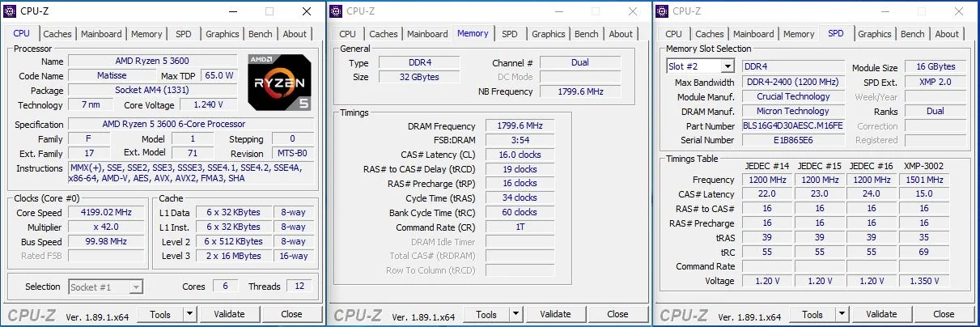
Task: Open Graphics tab in left CPU-Z window
Action: point(222,34)
